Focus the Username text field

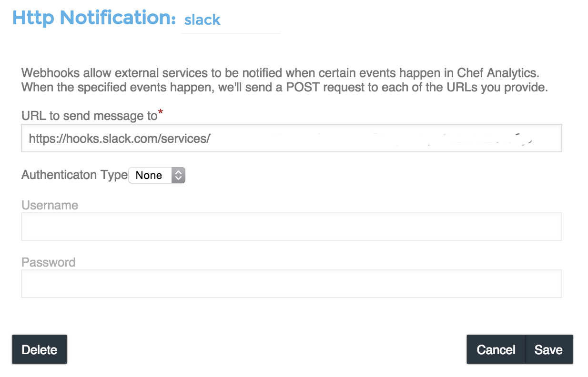point(291,227)
